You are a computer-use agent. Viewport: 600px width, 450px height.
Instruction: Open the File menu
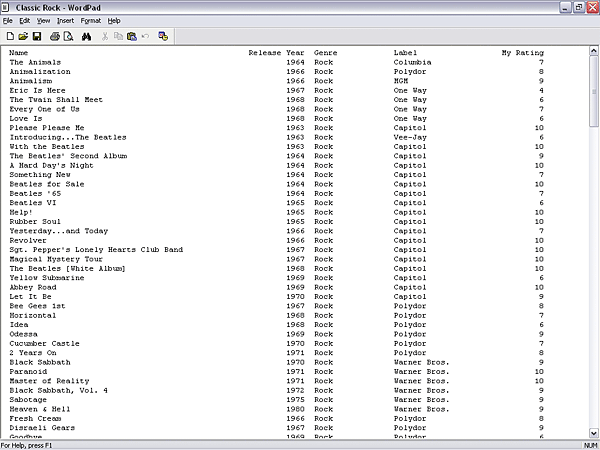(8, 21)
